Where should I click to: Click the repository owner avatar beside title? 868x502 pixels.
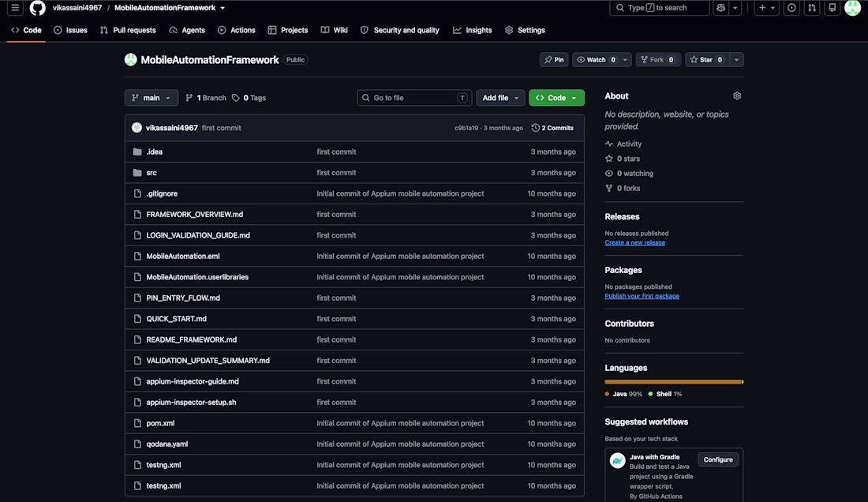[131, 60]
